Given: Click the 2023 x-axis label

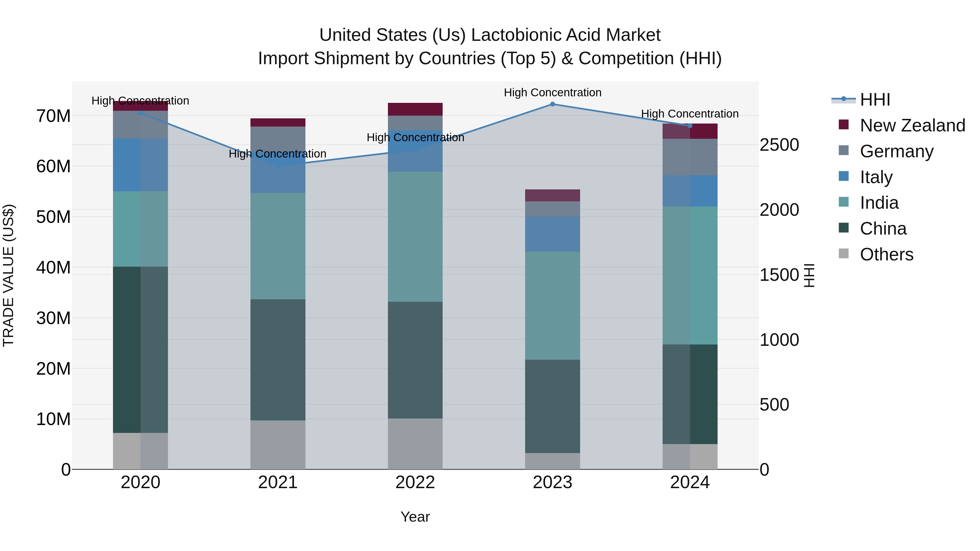Looking at the screenshot, I should tap(552, 482).
